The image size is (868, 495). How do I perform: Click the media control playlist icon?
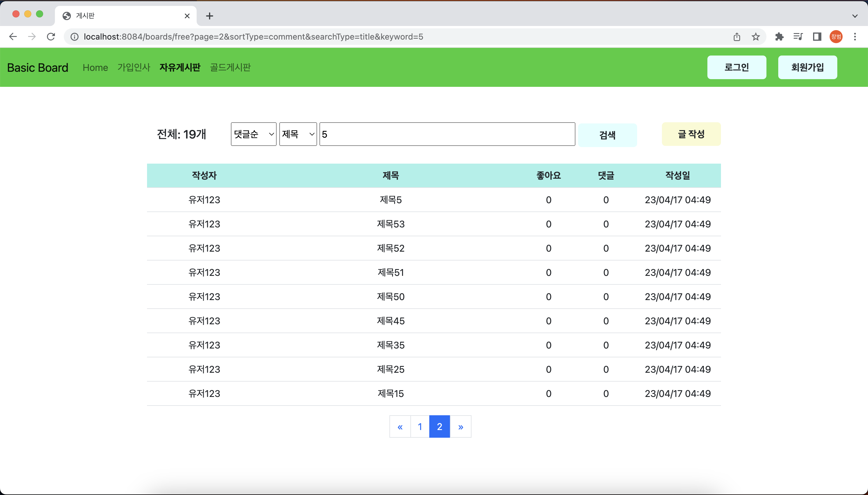coord(798,37)
